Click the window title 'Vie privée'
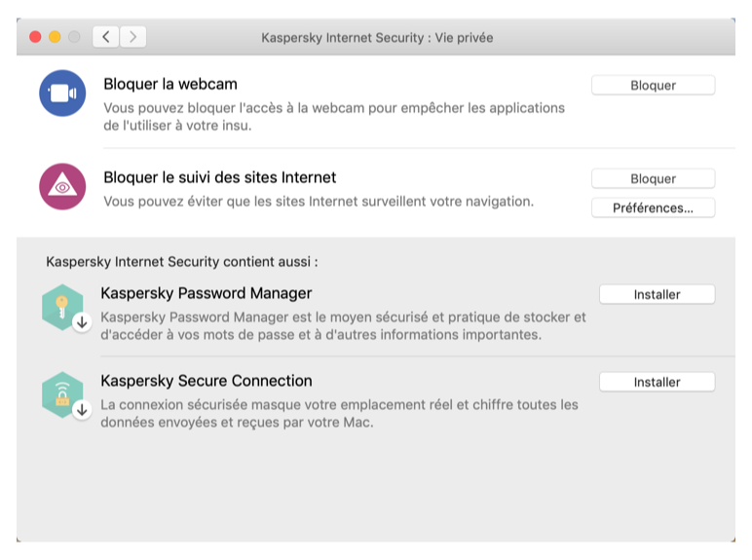The width and height of the screenshot is (752, 560). [x=464, y=37]
